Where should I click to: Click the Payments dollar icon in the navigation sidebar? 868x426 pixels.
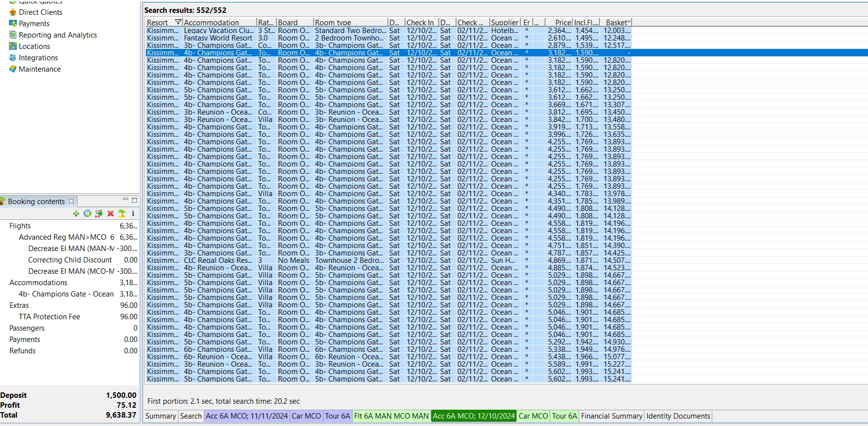click(x=13, y=24)
